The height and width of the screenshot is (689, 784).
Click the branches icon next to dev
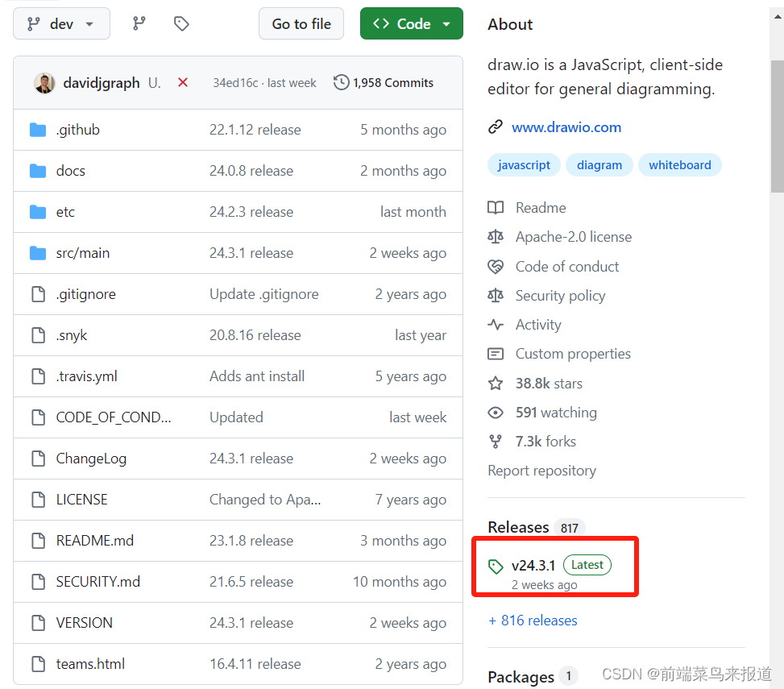(139, 23)
